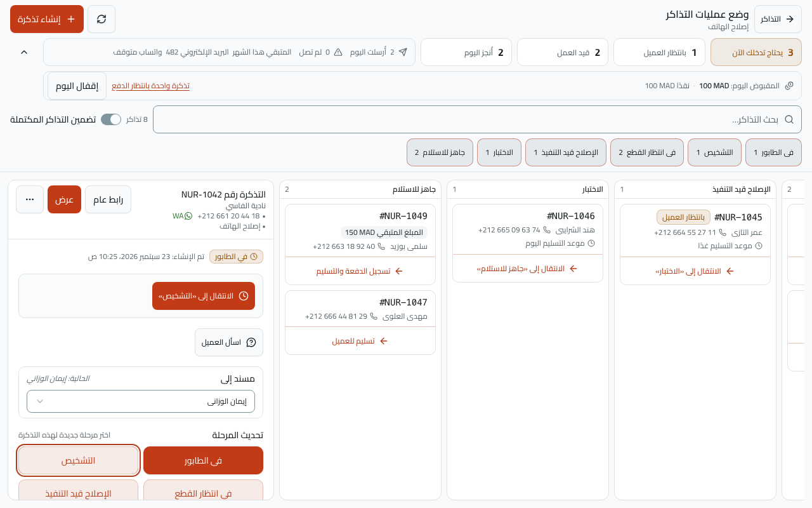Click الانتقال إلى «جاهز للاستلام» on NUR-1046
812x508 pixels.
coord(527,269)
